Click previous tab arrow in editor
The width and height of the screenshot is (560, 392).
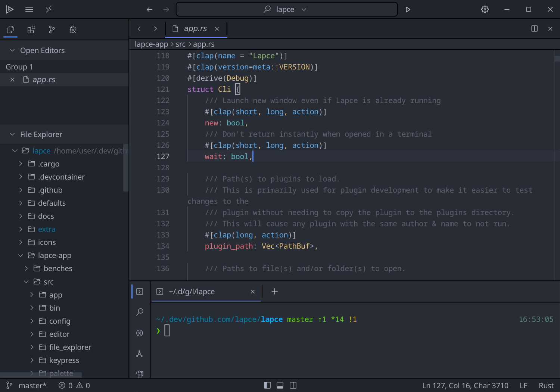tap(139, 29)
